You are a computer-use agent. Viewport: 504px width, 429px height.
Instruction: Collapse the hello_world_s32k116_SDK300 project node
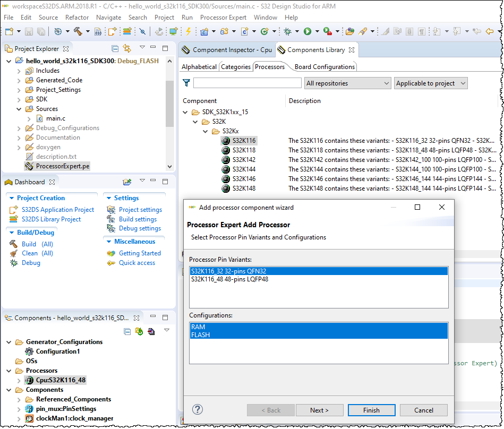(8, 61)
